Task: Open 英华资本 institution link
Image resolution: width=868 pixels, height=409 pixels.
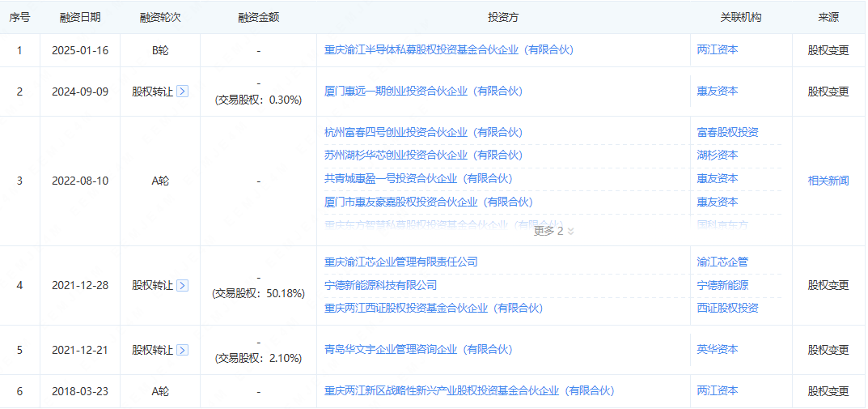Action: [718, 350]
